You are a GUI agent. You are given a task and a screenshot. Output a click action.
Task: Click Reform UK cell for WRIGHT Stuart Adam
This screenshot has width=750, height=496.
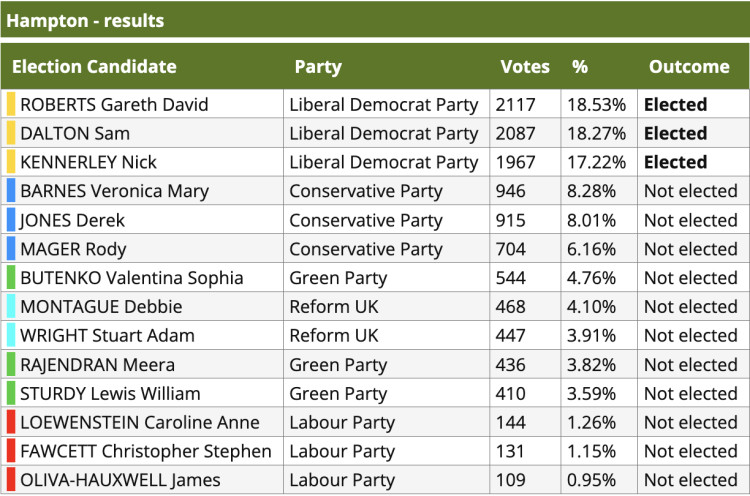pos(386,335)
